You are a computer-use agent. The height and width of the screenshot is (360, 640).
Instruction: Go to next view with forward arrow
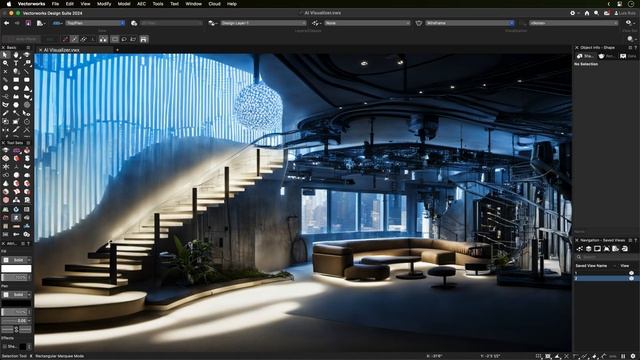(x=17, y=23)
